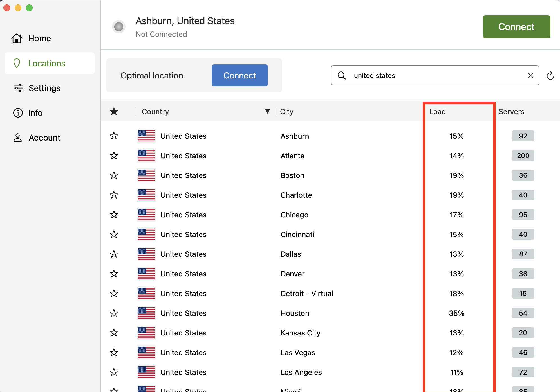Click the united states search field
This screenshot has width=560, height=392.
click(435, 75)
